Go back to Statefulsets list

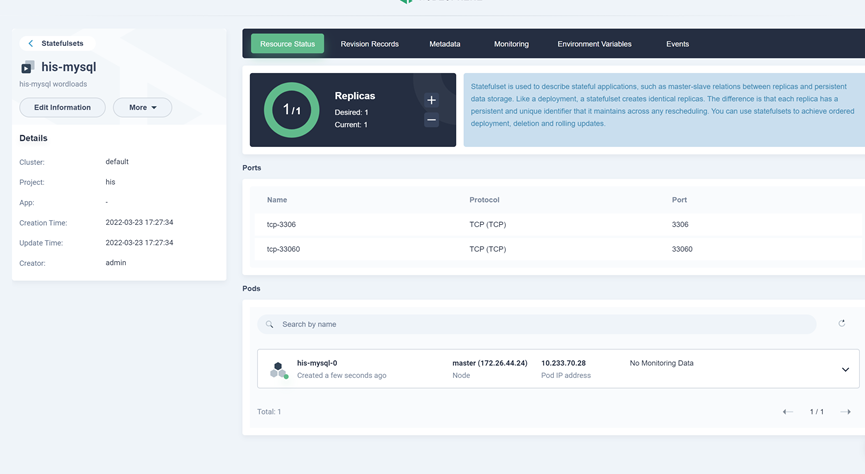(57, 43)
